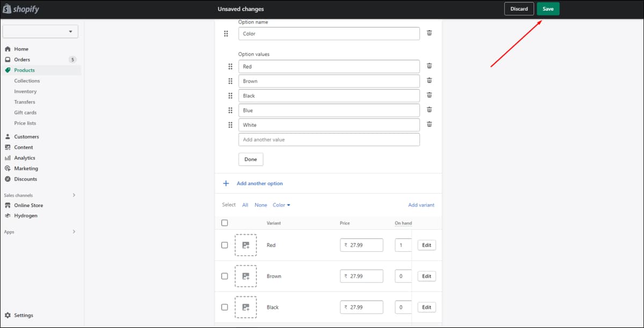Open Collections under Products
The width and height of the screenshot is (644, 328).
[27, 81]
